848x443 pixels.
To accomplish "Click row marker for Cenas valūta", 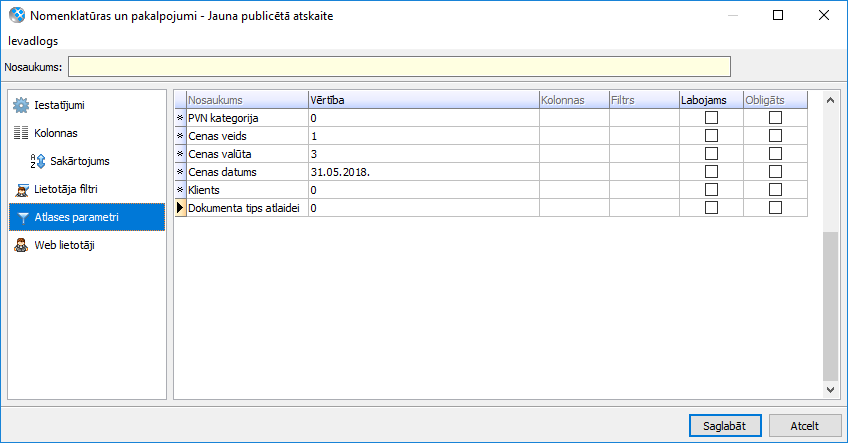I will tap(180, 154).
